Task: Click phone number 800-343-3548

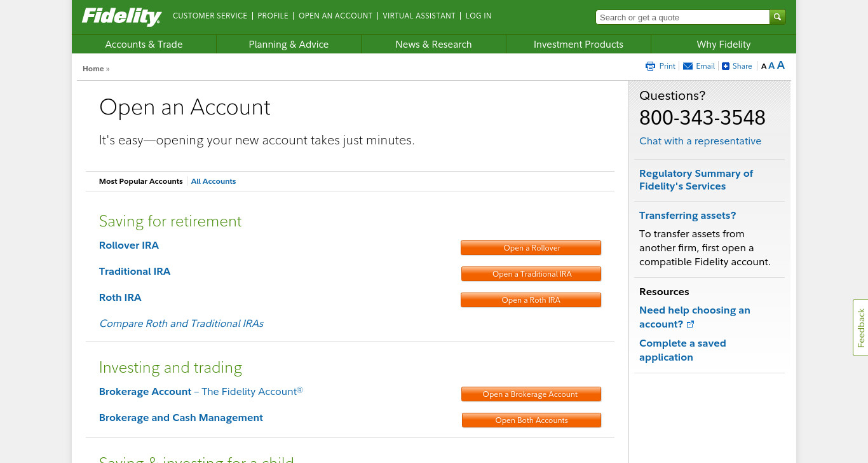Action: point(702,118)
